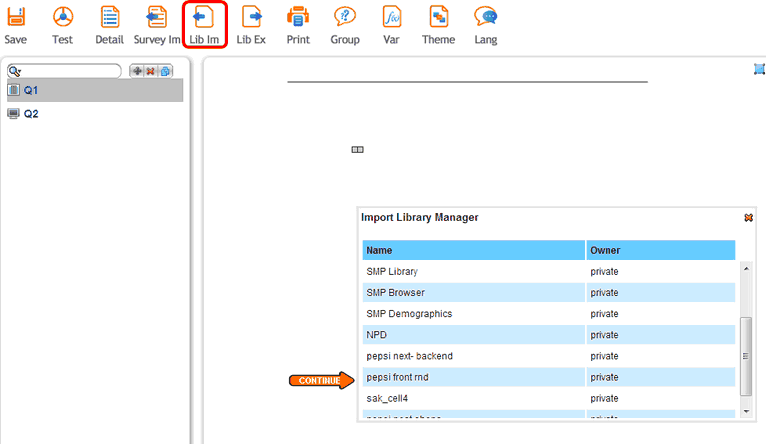Viewport: 766px width, 444px height.
Task: Click private owner cell of sak_cell4
Action: click(x=661, y=399)
